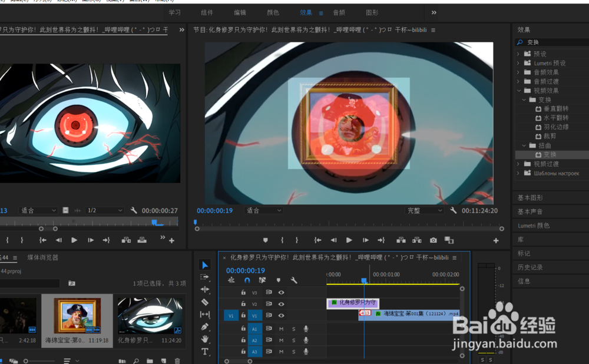Open Source monitor 1/2 resolution dropdown
The width and height of the screenshot is (589, 364).
tap(104, 210)
